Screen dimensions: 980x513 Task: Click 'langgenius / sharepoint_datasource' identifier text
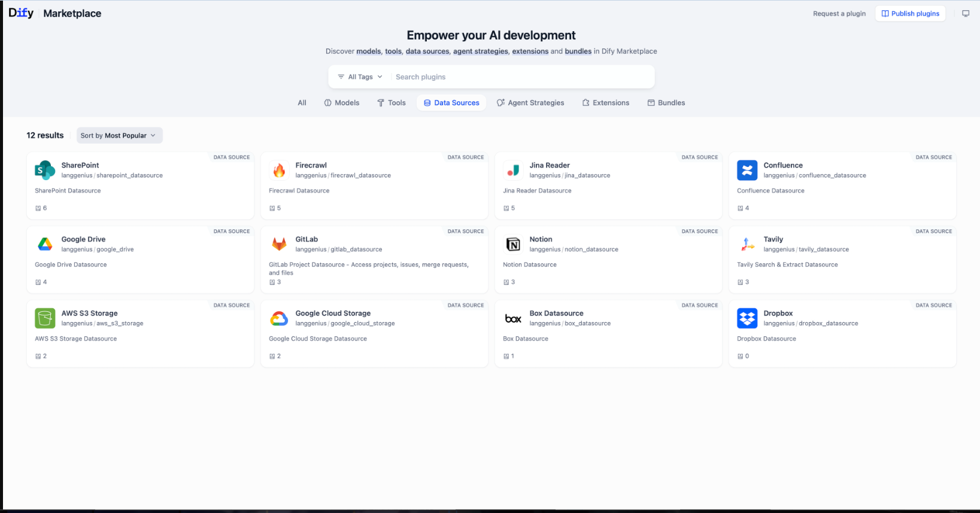pyautogui.click(x=112, y=175)
